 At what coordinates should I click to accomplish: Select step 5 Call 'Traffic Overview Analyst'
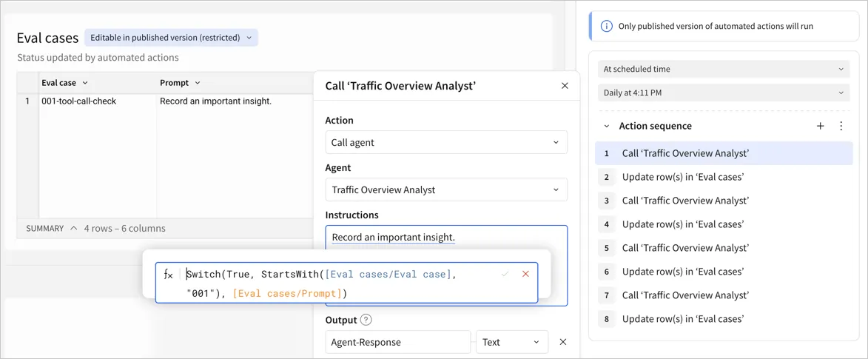click(x=724, y=248)
